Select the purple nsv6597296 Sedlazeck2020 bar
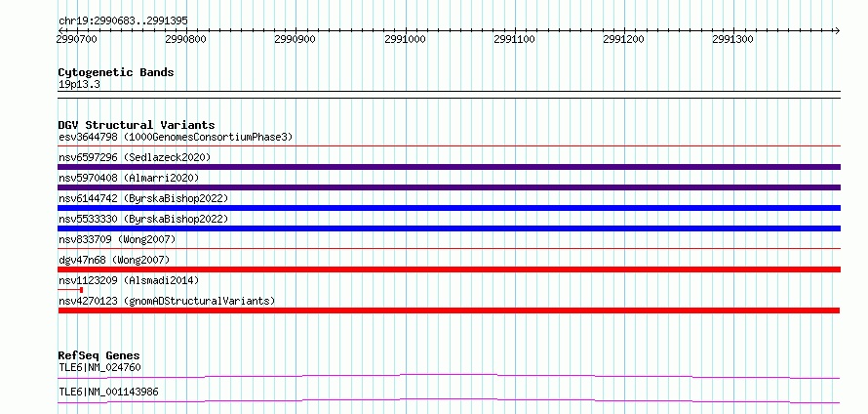This screenshot has height=414, width=868. (449, 167)
